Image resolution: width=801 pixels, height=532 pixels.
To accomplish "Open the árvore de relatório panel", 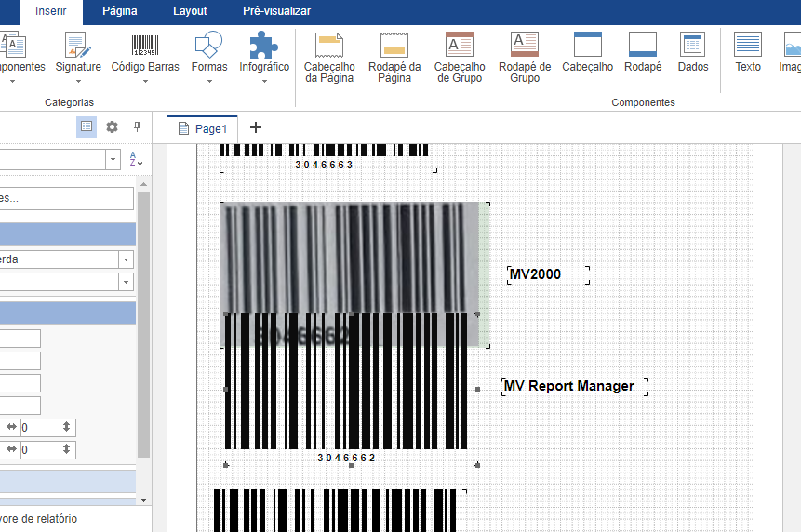I will pyautogui.click(x=38, y=519).
